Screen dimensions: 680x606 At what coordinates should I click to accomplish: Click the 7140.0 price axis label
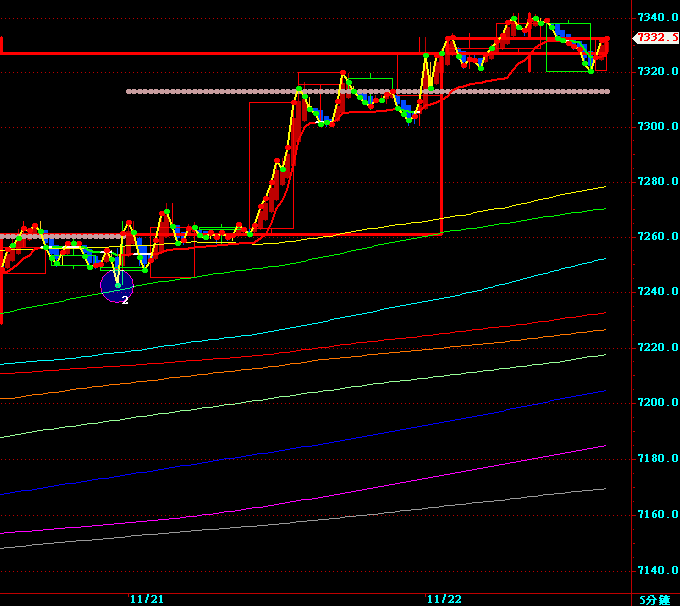click(656, 570)
